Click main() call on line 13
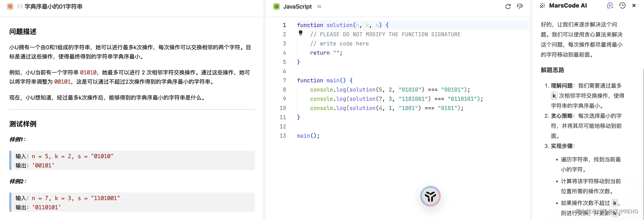This screenshot has height=220, width=644. click(x=308, y=136)
